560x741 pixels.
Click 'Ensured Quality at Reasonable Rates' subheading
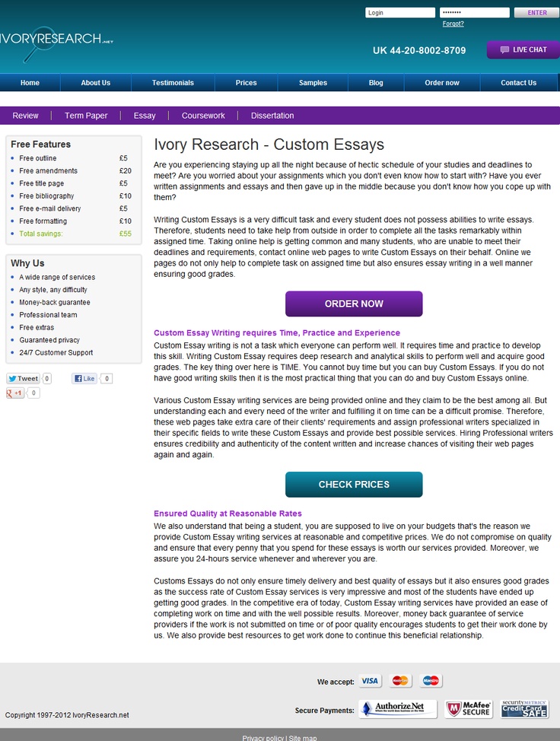(x=228, y=514)
